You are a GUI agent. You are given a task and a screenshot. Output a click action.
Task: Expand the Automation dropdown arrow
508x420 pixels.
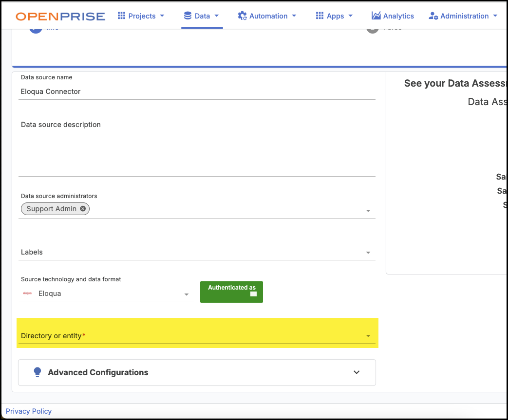[294, 16]
